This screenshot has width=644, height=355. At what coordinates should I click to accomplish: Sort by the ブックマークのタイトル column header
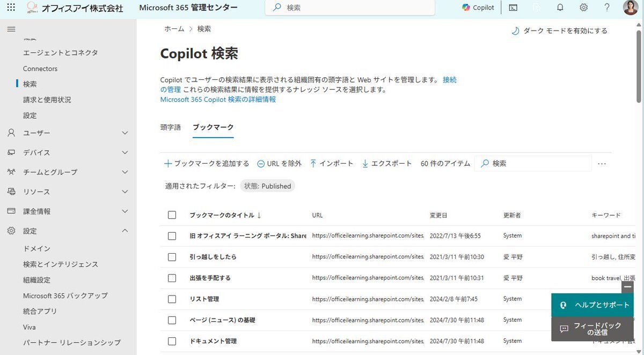click(x=225, y=215)
